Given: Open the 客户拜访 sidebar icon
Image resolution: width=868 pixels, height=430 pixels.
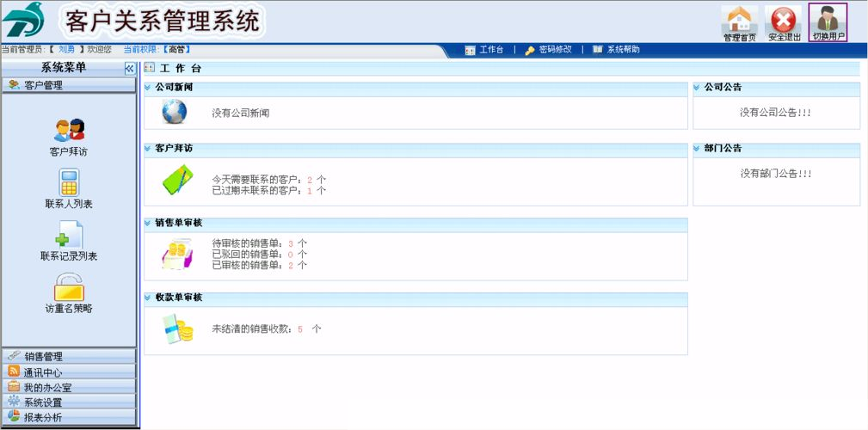Looking at the screenshot, I should (69, 130).
